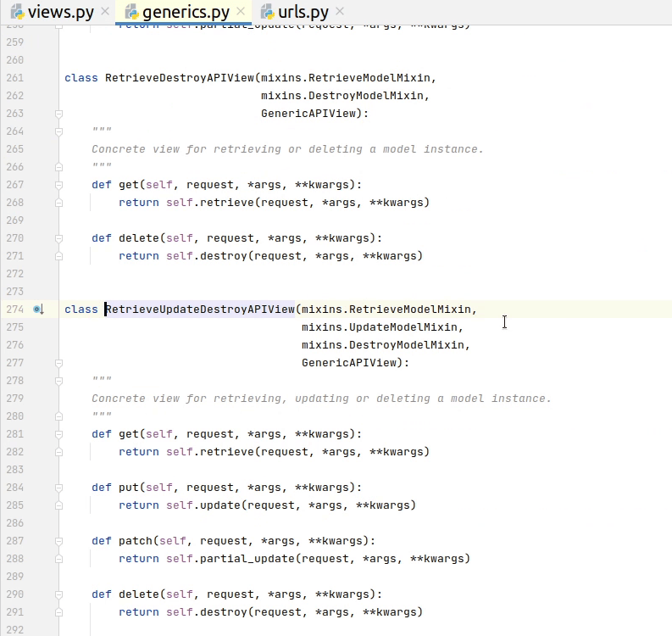This screenshot has width=672, height=636.
Task: Collapse the docstring starting at line 264
Action: tap(59, 131)
